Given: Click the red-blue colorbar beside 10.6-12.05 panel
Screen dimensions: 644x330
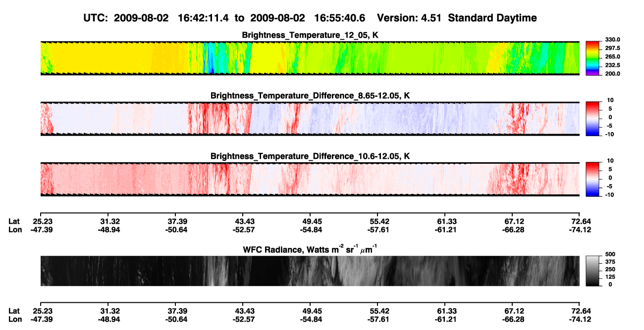Looking at the screenshot, I should [593, 179].
